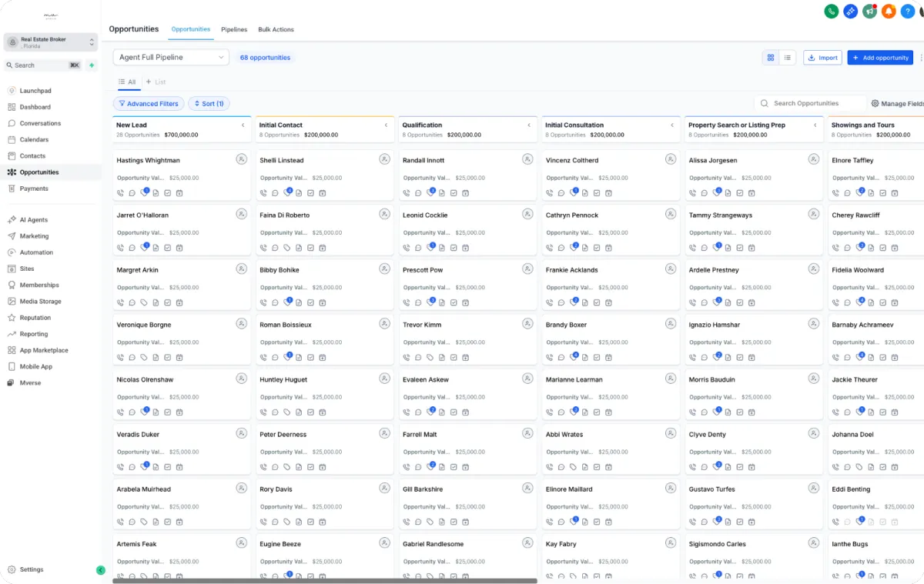This screenshot has height=584, width=924.
Task: Open the Real Estate Broker account switcher
Action: [x=51, y=42]
